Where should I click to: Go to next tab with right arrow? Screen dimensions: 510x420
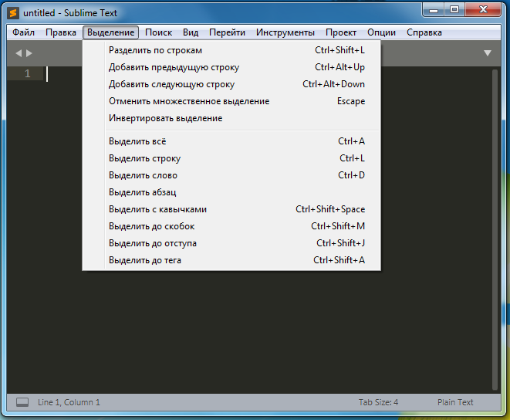(x=29, y=53)
